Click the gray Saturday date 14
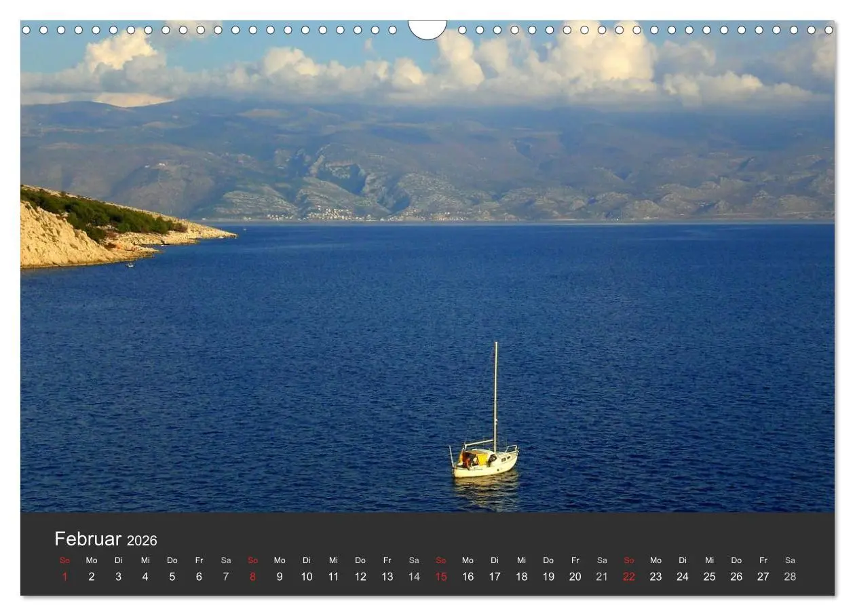 (x=413, y=576)
